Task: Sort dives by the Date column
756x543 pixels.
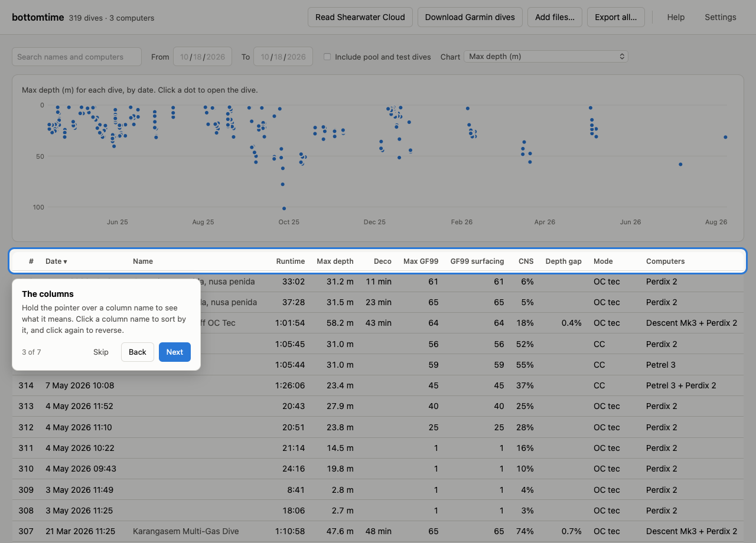Action: [x=56, y=261]
